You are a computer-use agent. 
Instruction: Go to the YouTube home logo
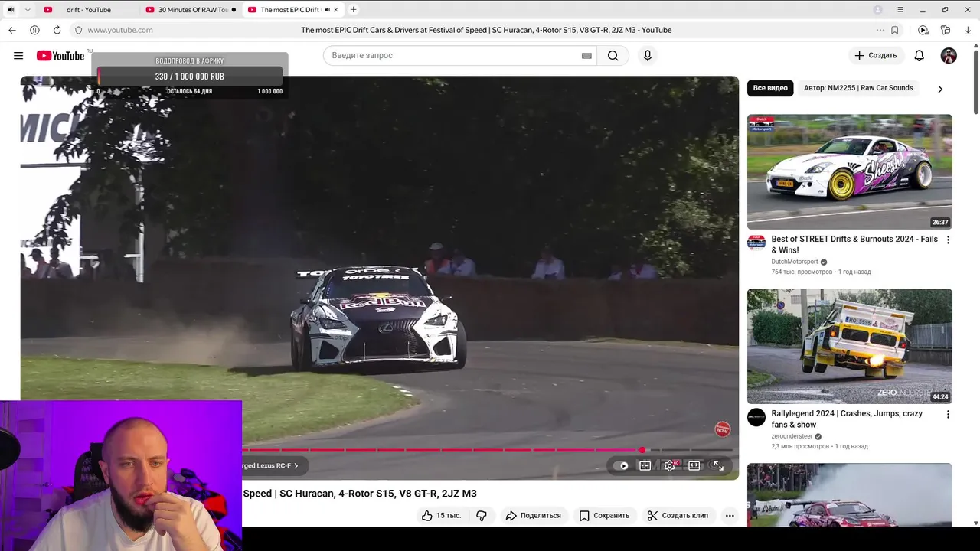[x=60, y=56]
